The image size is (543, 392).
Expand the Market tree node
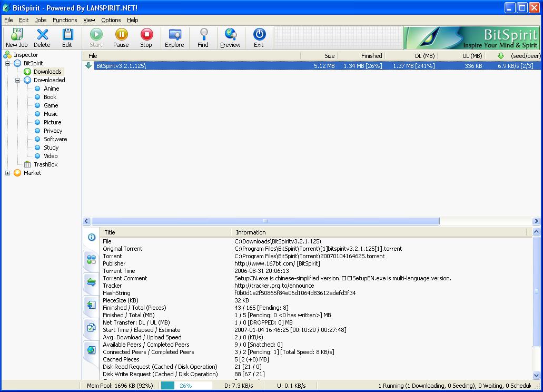click(7, 173)
